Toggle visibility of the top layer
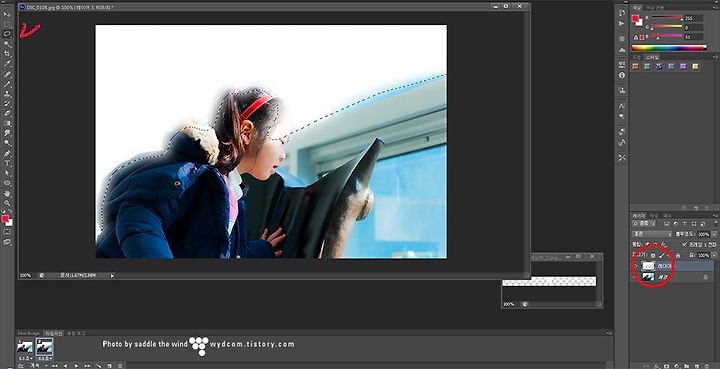The height and width of the screenshot is (369, 720). coord(636,266)
